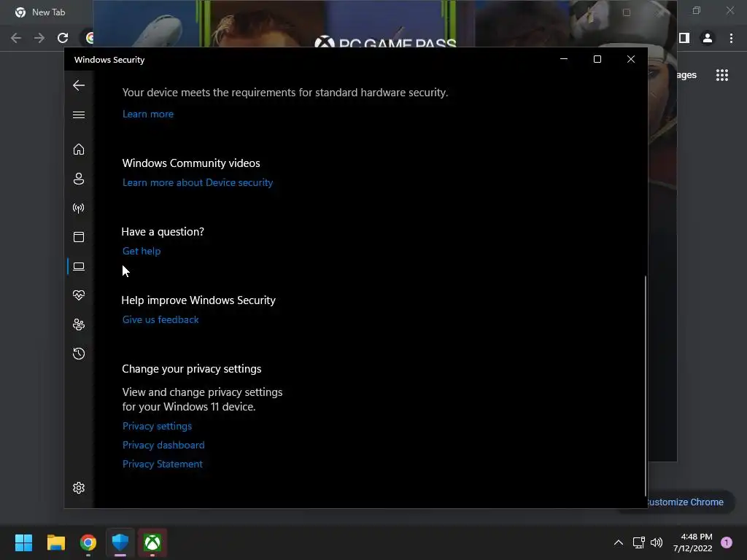Open the Windows Security hamburger menu
Screen dimensions: 747x560
point(79,114)
